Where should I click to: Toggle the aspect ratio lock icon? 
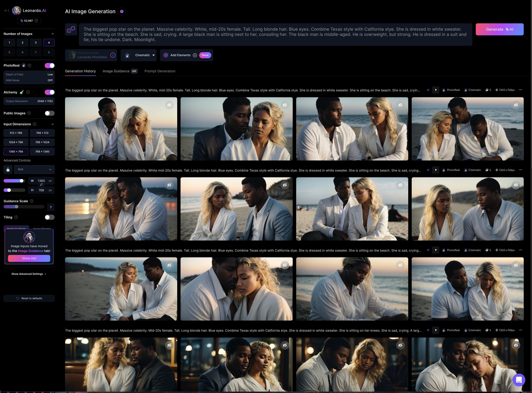click(8, 169)
